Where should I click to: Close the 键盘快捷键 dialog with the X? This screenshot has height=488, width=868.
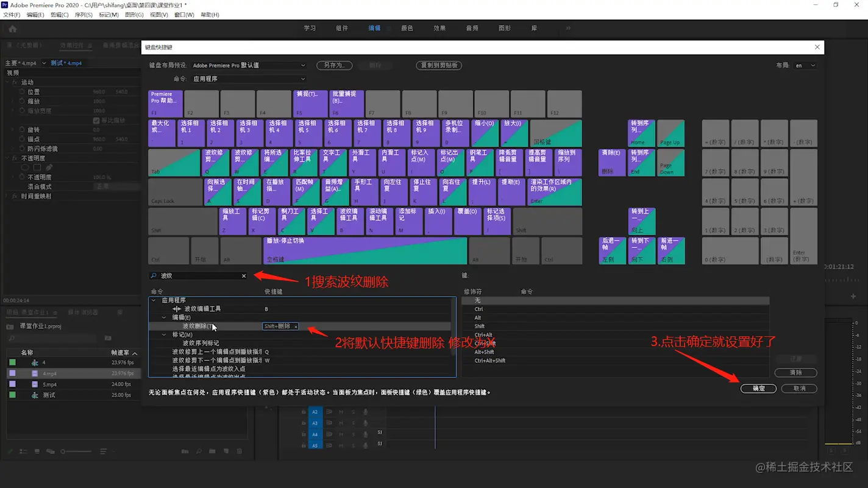coord(817,47)
